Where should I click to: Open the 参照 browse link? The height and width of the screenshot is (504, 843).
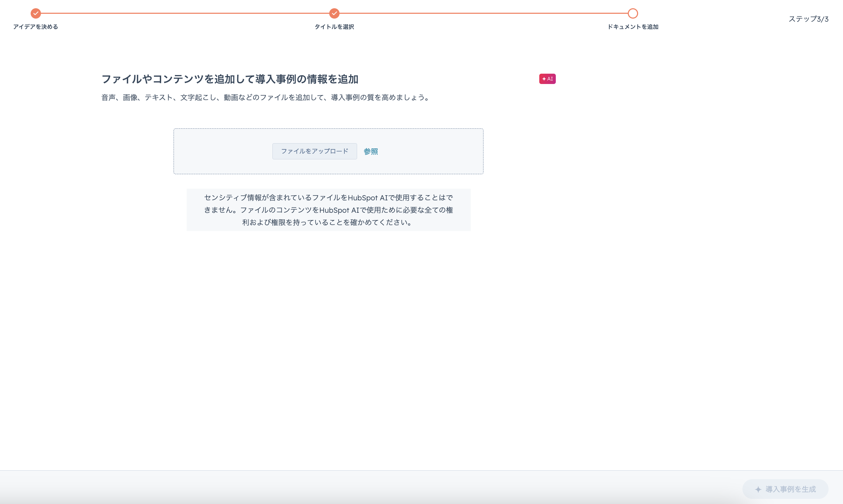pos(371,151)
